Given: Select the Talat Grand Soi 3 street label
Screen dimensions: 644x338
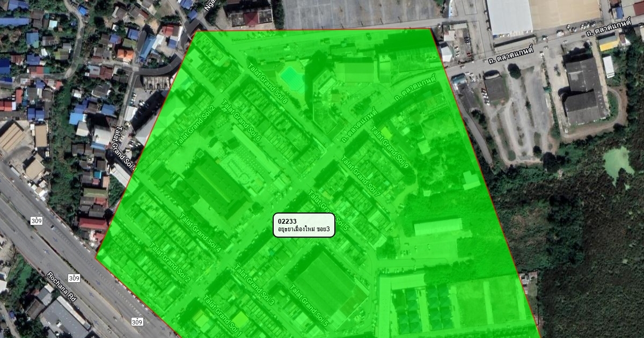Looking at the screenshot, I should click(255, 285).
